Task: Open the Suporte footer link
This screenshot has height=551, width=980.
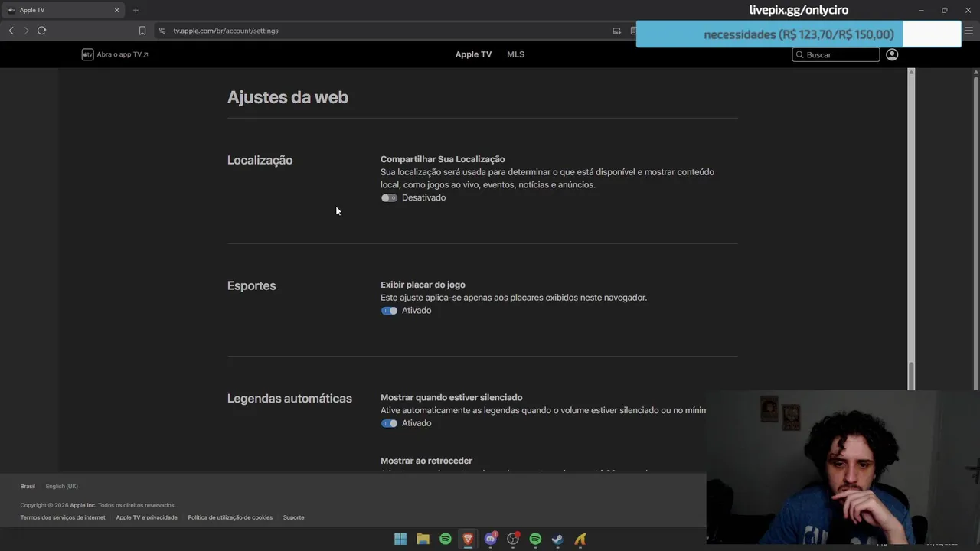Action: click(293, 517)
